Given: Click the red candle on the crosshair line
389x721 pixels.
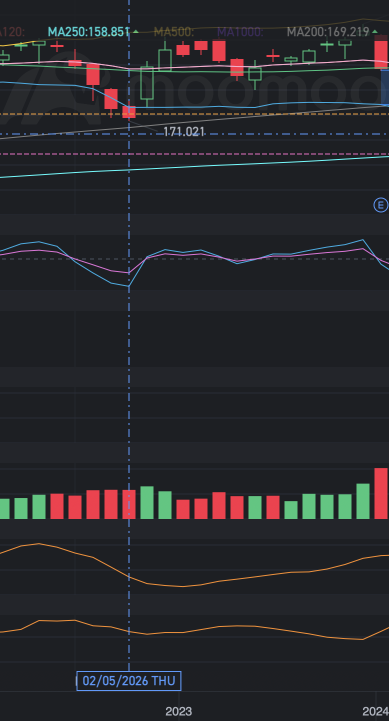Looking at the screenshot, I should click(129, 112).
